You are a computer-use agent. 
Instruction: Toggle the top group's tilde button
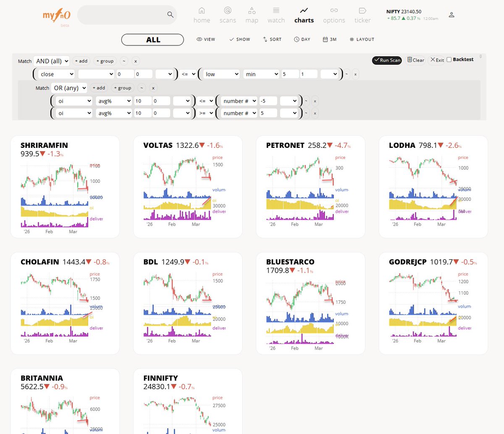[x=124, y=61]
